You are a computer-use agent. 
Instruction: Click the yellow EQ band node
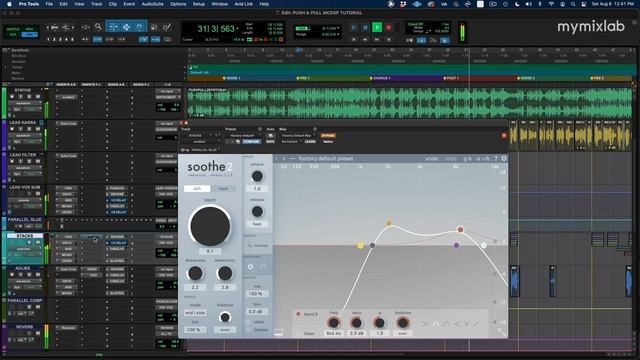point(360,245)
